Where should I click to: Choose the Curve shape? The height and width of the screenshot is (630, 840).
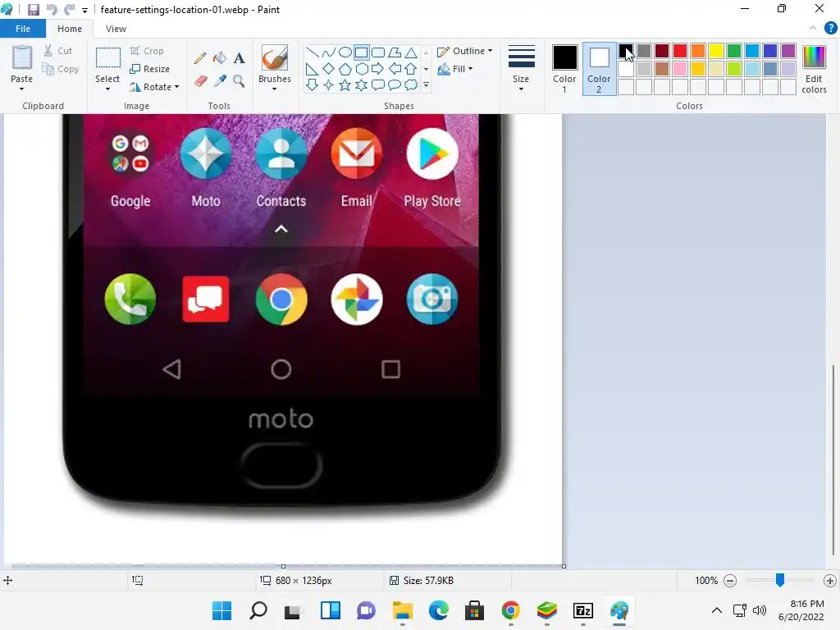pyautogui.click(x=328, y=52)
